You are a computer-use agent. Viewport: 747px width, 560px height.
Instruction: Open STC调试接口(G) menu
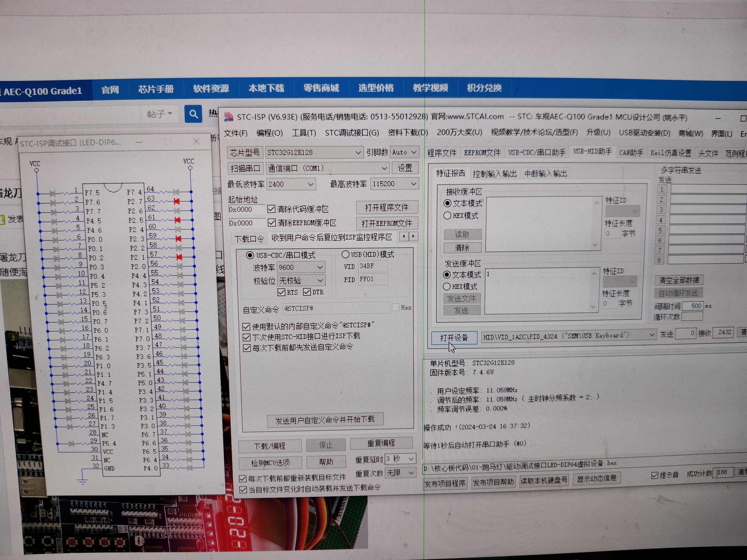coord(352,133)
